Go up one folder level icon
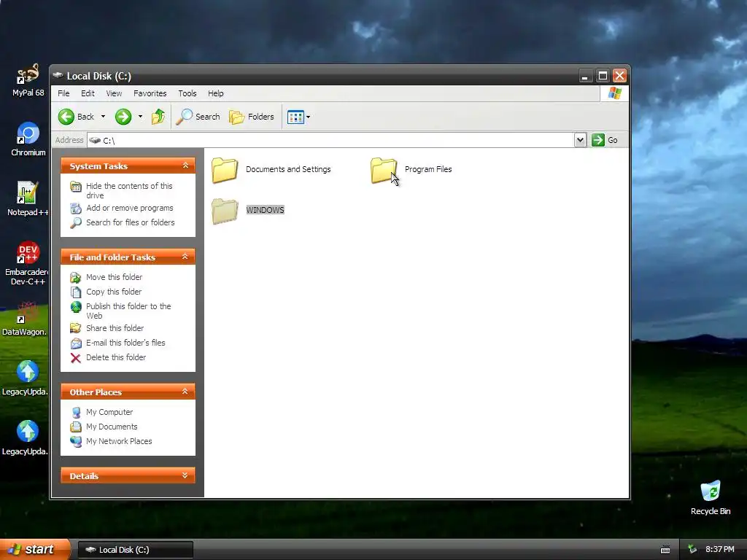This screenshot has height=560, width=747. click(x=158, y=117)
